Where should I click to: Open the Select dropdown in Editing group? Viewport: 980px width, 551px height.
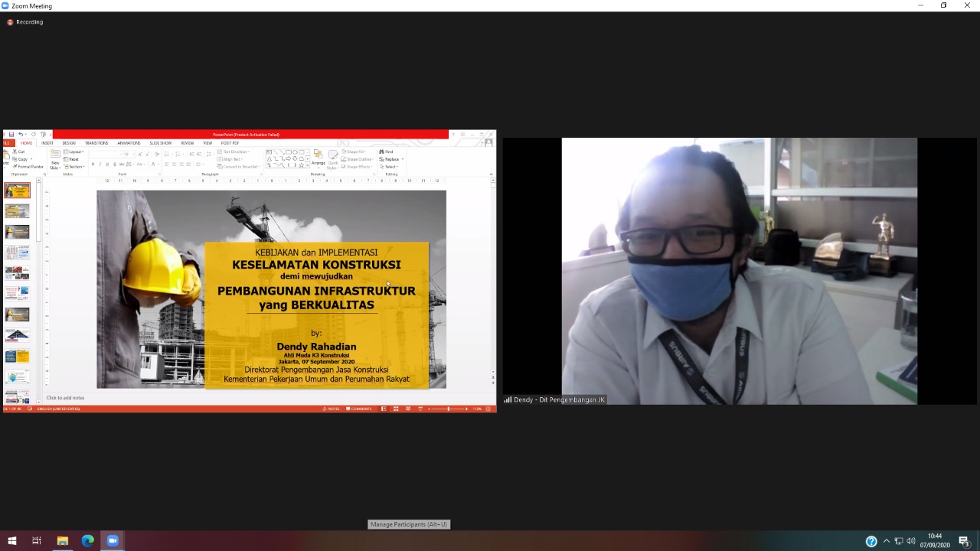388,167
